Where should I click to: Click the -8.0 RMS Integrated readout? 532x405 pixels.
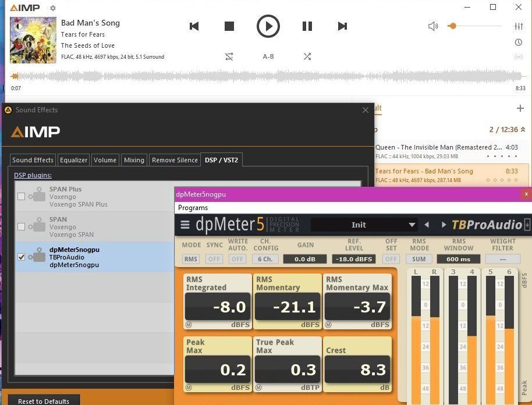(218, 307)
